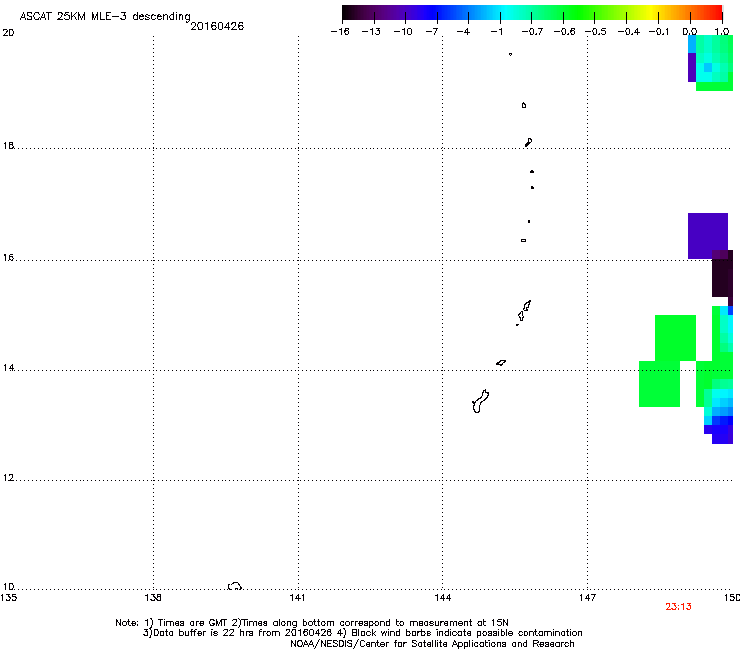Click the latitude label 20

tap(8, 33)
